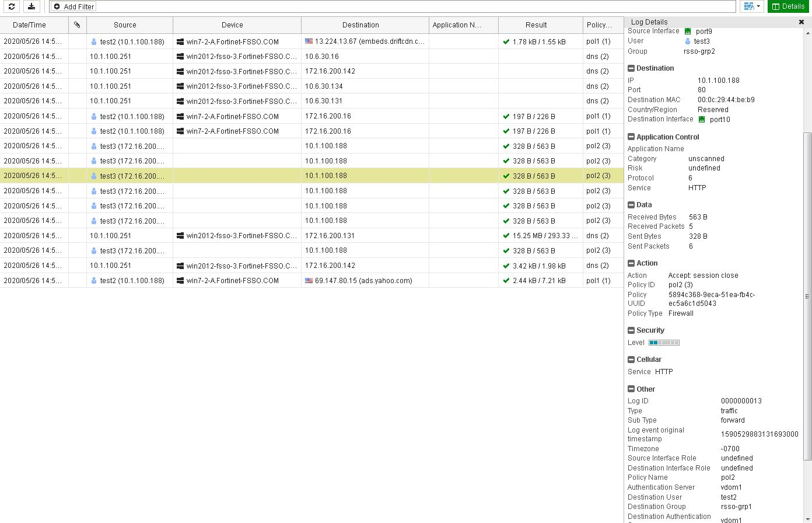This screenshot has height=523, width=812.
Task: Collapse the Application Control section
Action: [x=631, y=137]
